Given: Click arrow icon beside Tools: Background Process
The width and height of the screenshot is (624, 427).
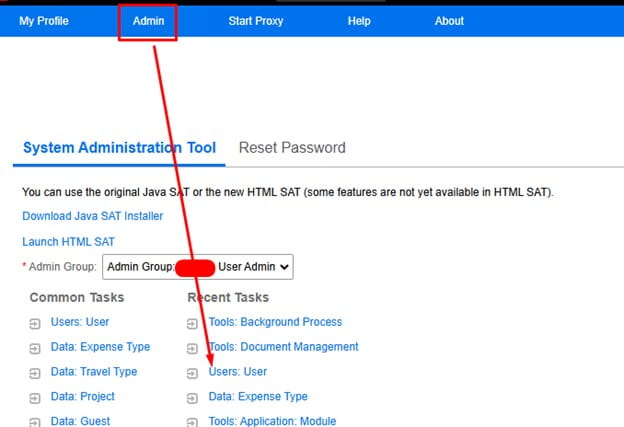Looking at the screenshot, I should (x=192, y=323).
